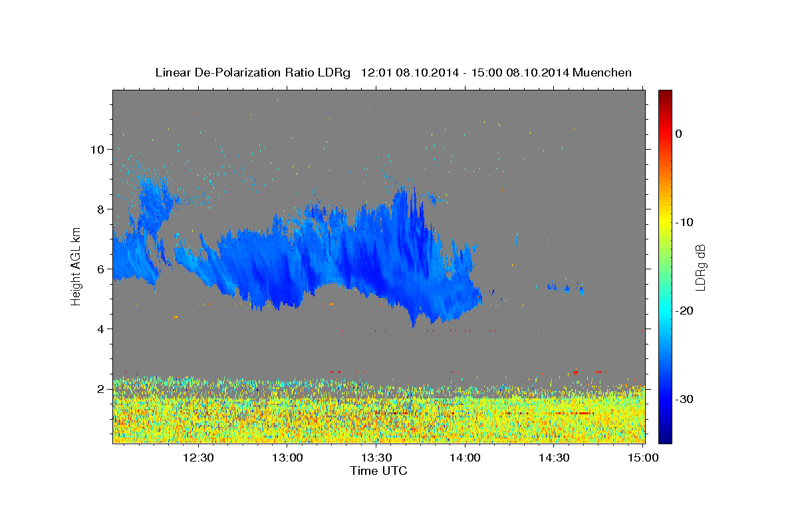Image resolution: width=798 pixels, height=532 pixels.
Task: Select the '14:30' time axis label
Action: [x=554, y=458]
